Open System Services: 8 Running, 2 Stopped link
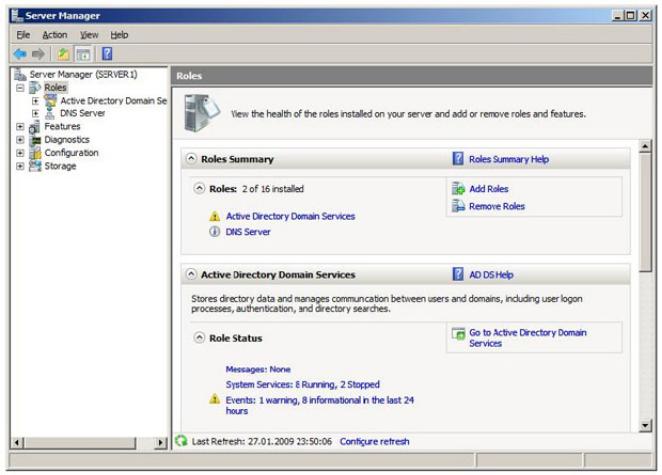 [302, 385]
